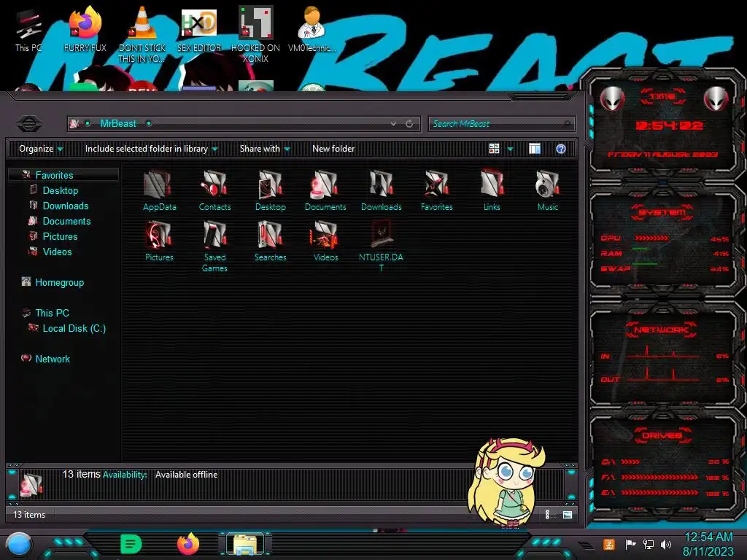Viewport: 747px width, 560px height.
Task: Click the C:\ drive usage bar widget
Action: pos(665,462)
